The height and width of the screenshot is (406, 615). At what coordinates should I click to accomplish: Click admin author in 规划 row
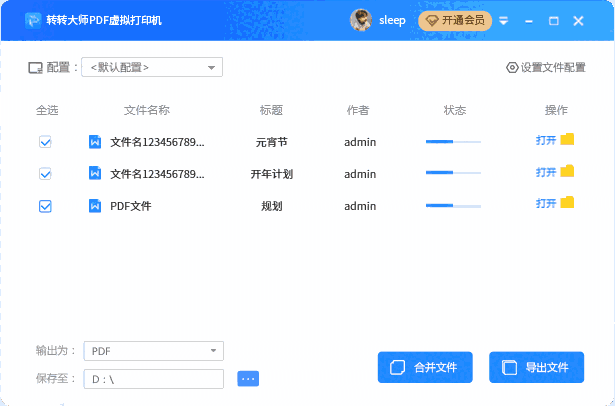360,206
